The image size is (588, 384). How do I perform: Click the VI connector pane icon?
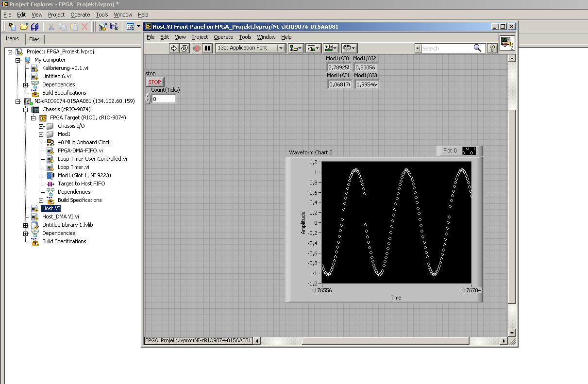[507, 43]
